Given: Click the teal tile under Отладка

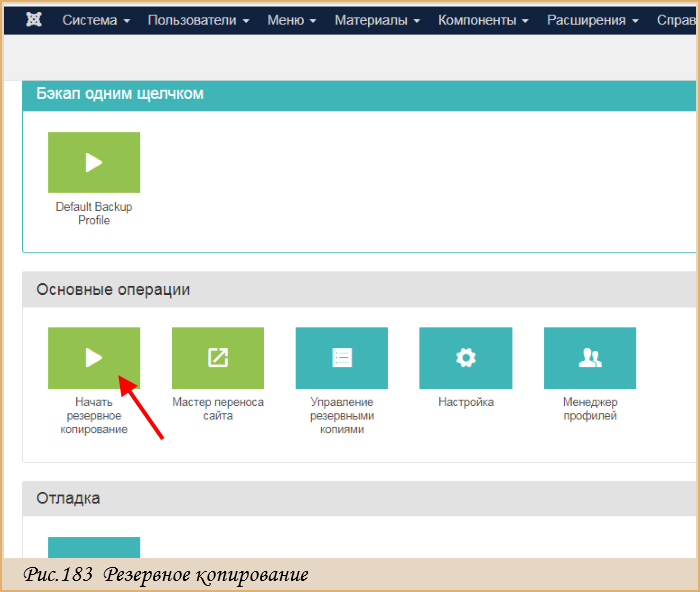Looking at the screenshot, I should pos(94,547).
